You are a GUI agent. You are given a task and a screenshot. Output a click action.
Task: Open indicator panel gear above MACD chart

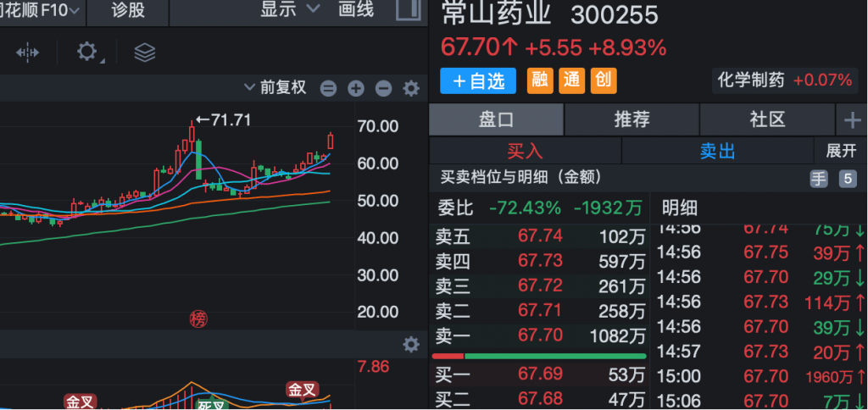point(411,344)
